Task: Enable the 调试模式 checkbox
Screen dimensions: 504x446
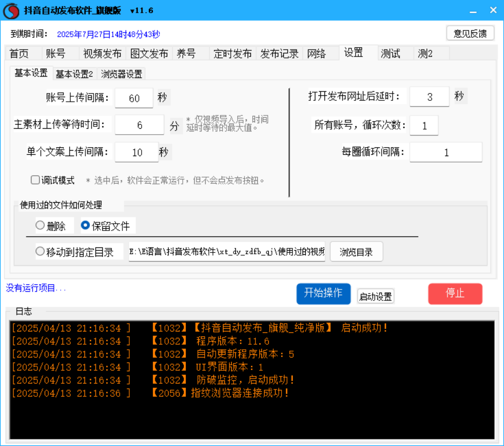Action: coord(35,180)
